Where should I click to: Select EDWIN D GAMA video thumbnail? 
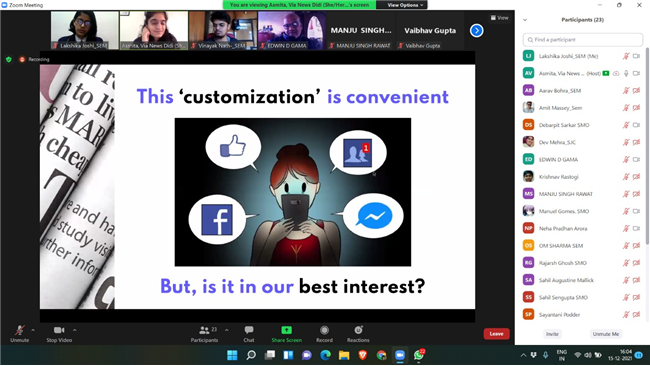(x=292, y=30)
